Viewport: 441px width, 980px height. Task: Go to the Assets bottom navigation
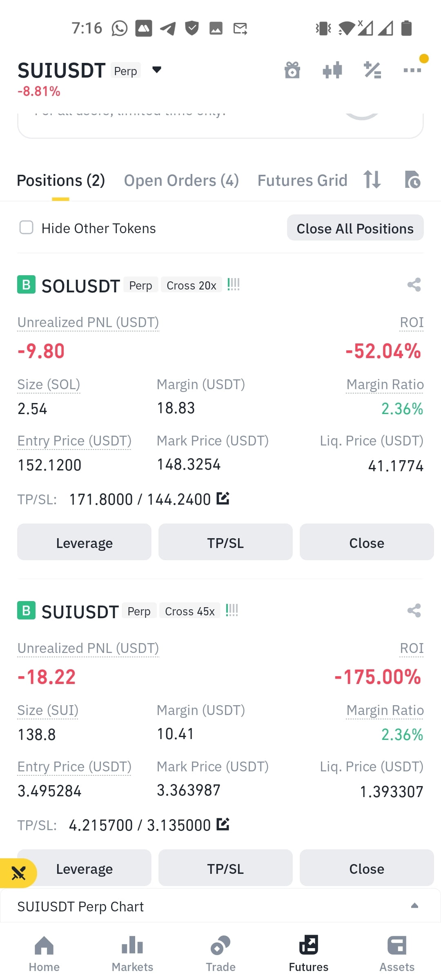397,953
